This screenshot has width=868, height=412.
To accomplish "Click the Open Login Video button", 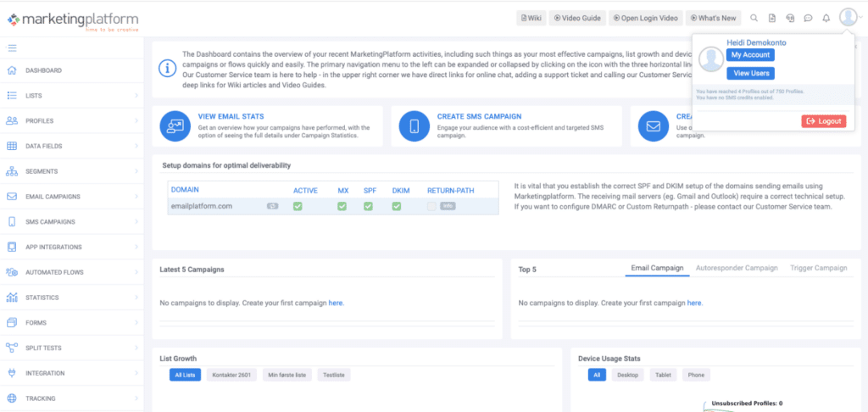I will coord(645,19).
